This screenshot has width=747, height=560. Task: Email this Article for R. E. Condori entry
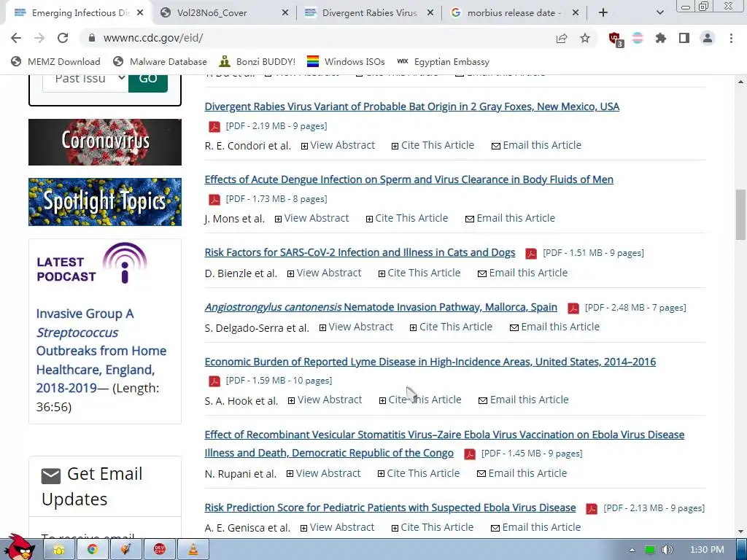[536, 145]
